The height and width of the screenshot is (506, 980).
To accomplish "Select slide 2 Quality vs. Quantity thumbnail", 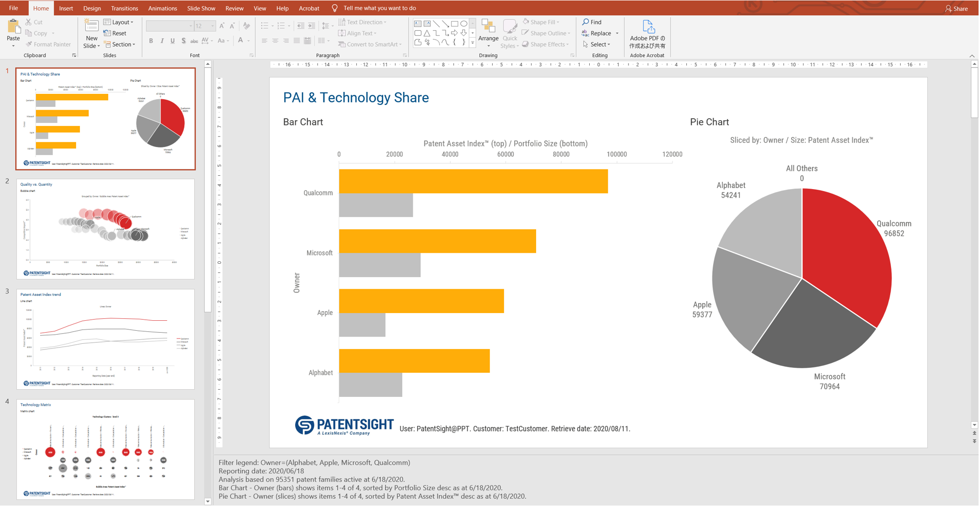I will coord(105,229).
